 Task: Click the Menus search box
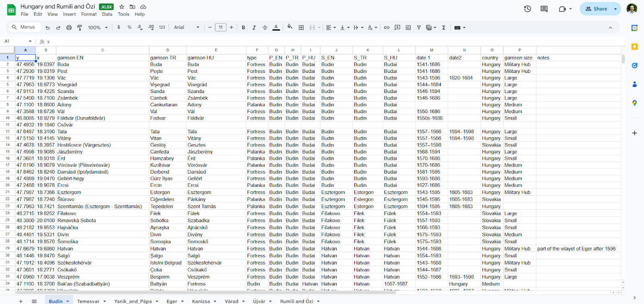click(24, 27)
